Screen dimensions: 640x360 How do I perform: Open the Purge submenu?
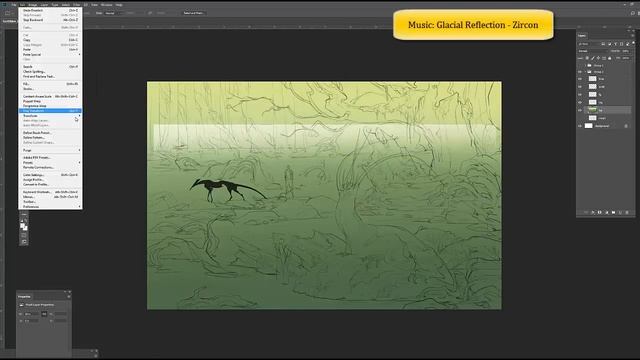pos(50,150)
